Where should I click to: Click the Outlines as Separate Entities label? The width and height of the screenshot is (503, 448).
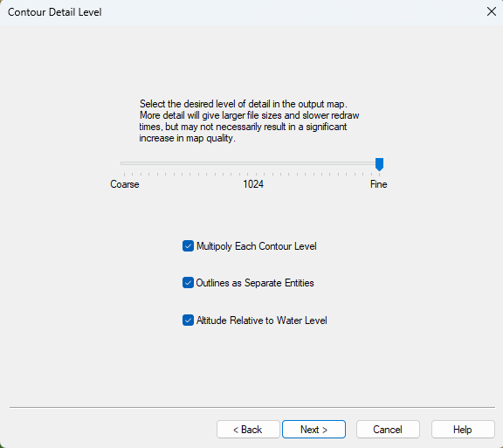coord(255,283)
